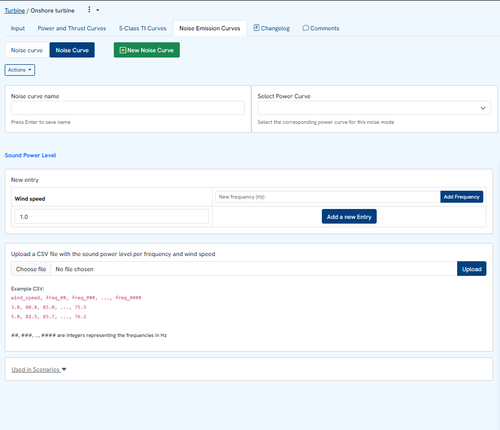Image resolution: width=500 pixels, height=430 pixels.
Task: Select the Noise Emission Curves tab
Action: pyautogui.click(x=210, y=28)
